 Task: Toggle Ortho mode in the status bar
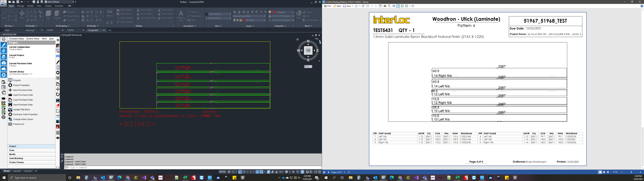[x=240, y=172]
